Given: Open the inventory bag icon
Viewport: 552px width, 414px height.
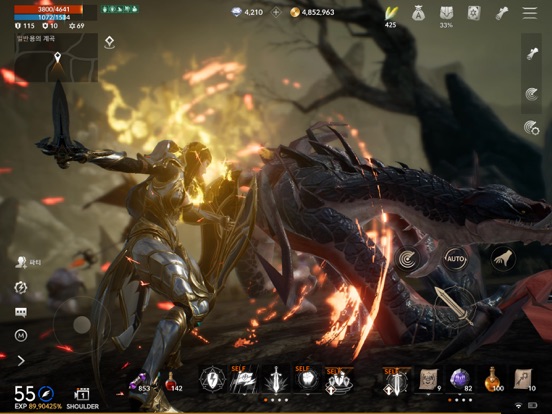Looking at the screenshot, I should [x=418, y=14].
